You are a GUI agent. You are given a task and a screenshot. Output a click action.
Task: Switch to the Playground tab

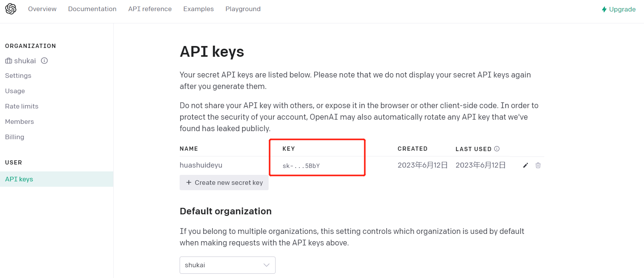click(243, 9)
